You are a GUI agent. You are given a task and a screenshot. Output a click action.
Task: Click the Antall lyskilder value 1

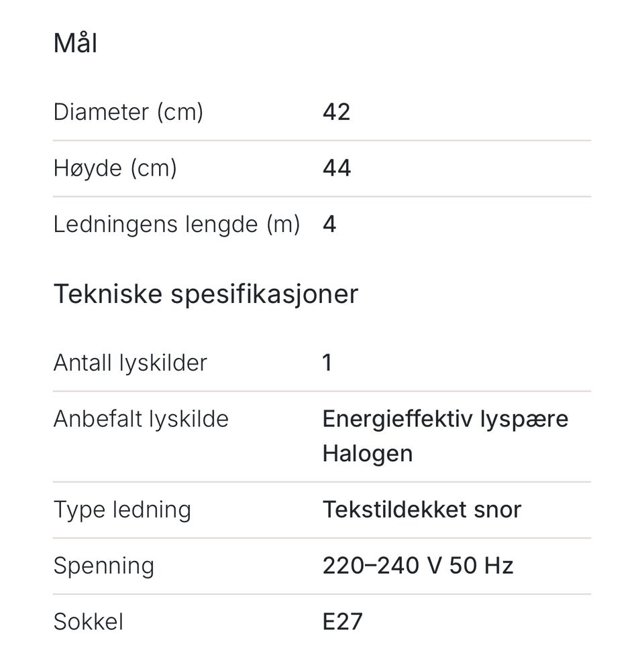point(327,363)
